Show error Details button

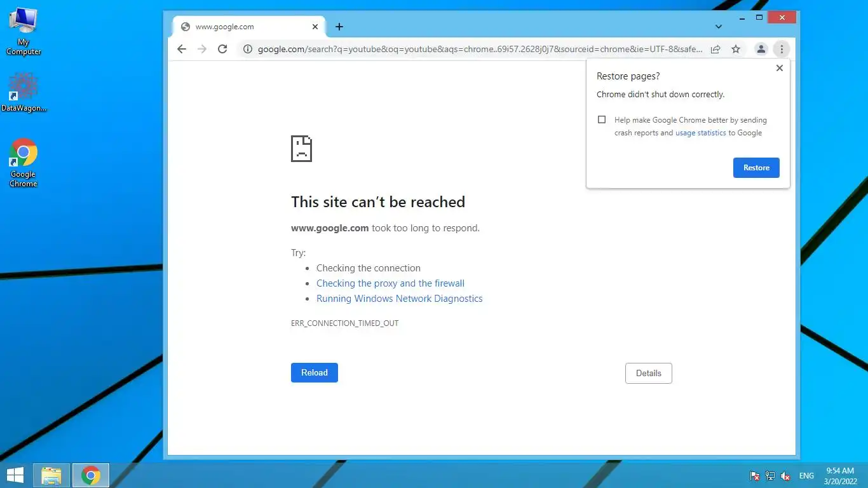coord(649,373)
